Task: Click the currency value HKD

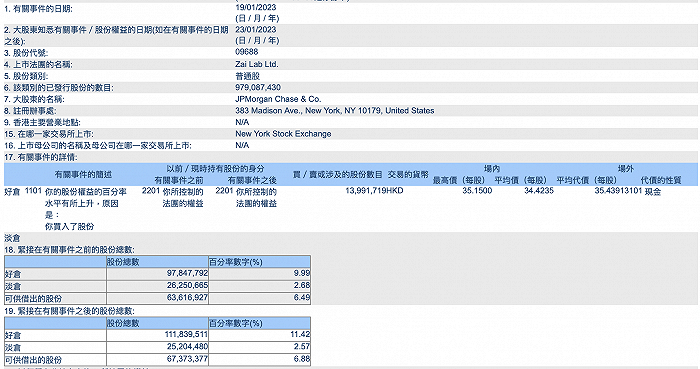Action: tap(395, 191)
